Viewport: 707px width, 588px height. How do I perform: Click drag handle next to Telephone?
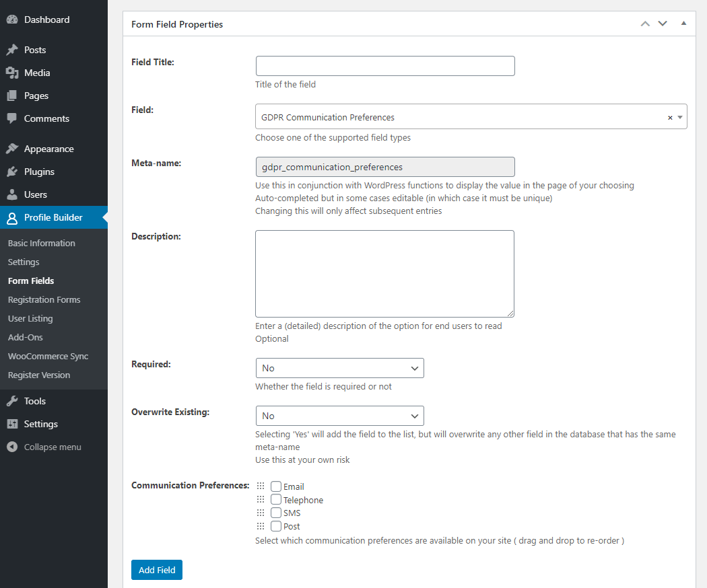[261, 499]
